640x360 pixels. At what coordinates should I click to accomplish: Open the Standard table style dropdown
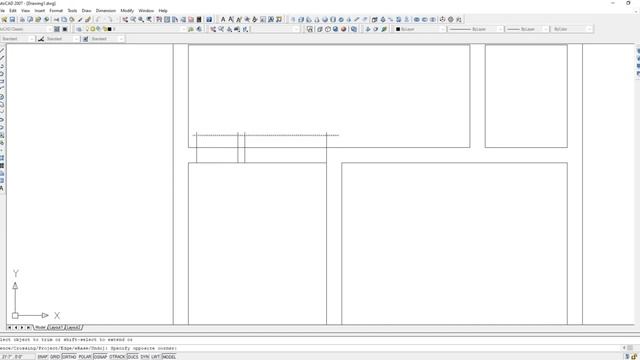[x=107, y=39]
